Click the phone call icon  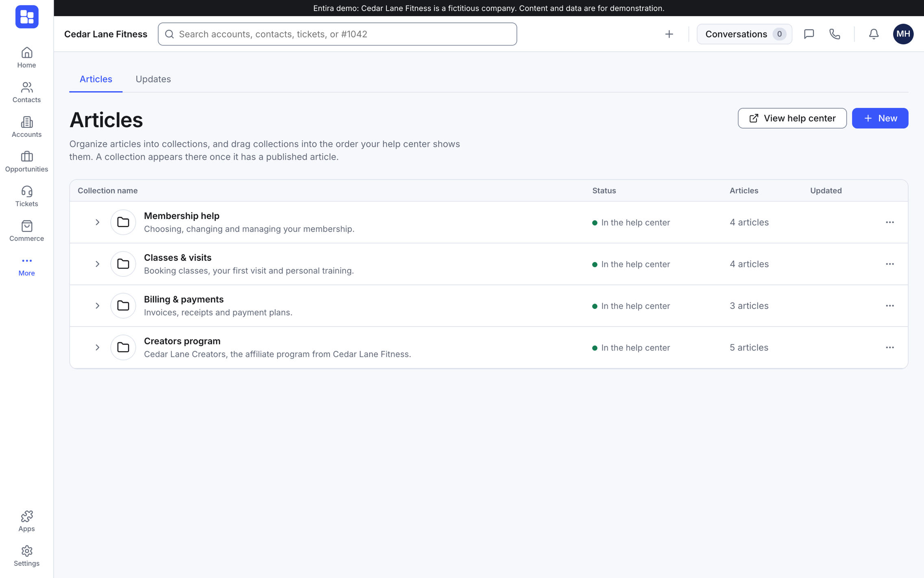pyautogui.click(x=835, y=34)
